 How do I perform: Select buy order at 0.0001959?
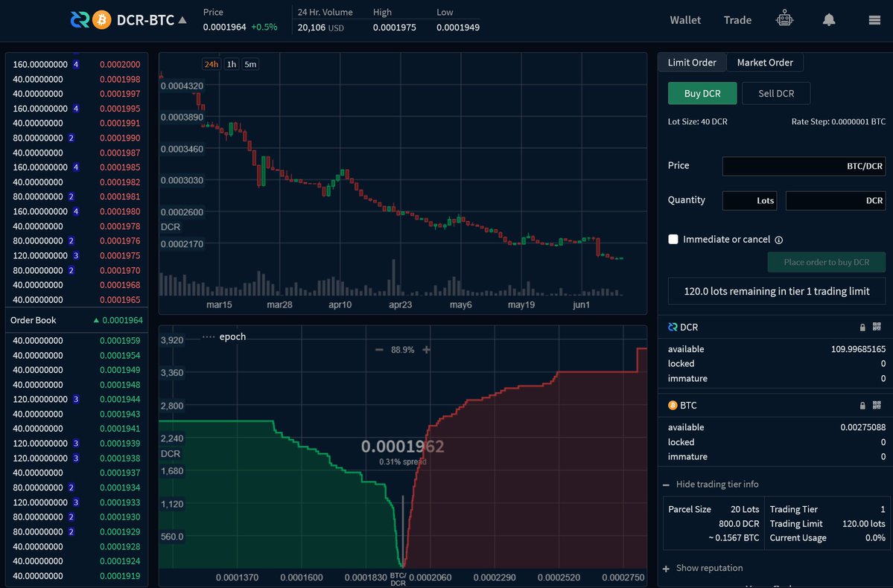(76, 340)
